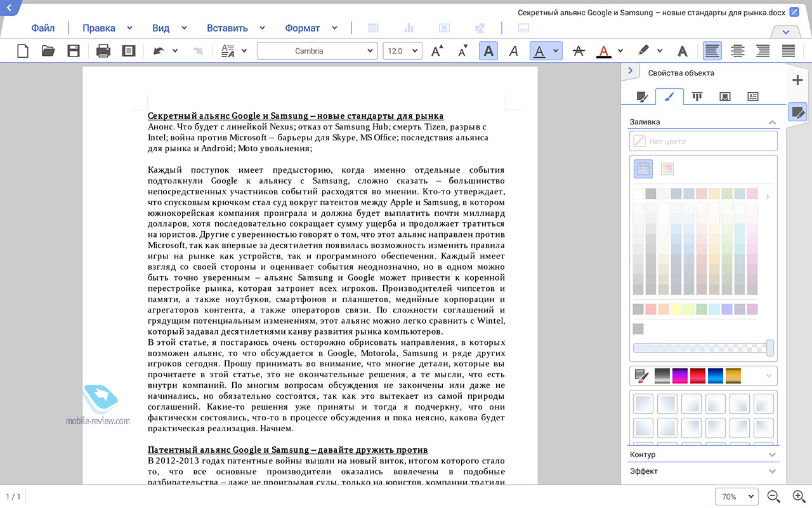
Task: Open the 70% zoom level dropdown
Action: pyautogui.click(x=737, y=497)
